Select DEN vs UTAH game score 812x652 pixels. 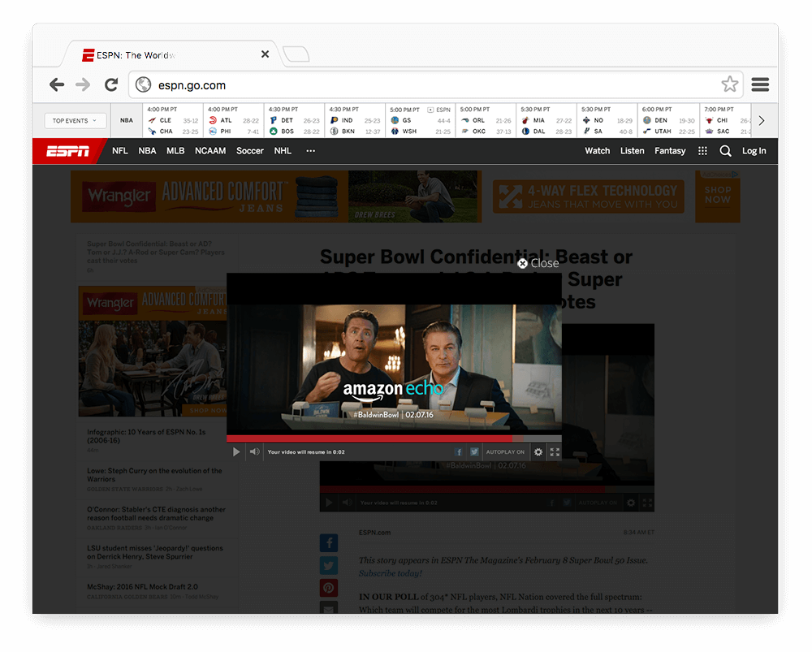(668, 120)
